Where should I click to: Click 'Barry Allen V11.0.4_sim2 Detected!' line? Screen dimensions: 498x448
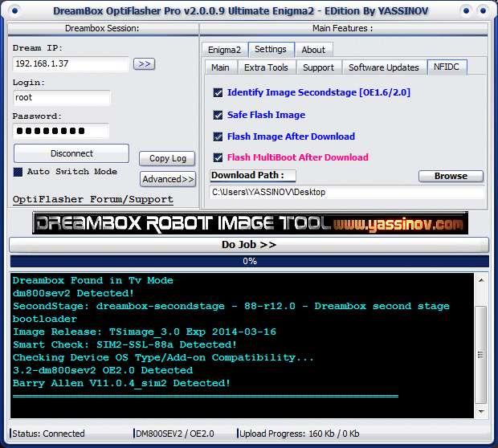(121, 383)
